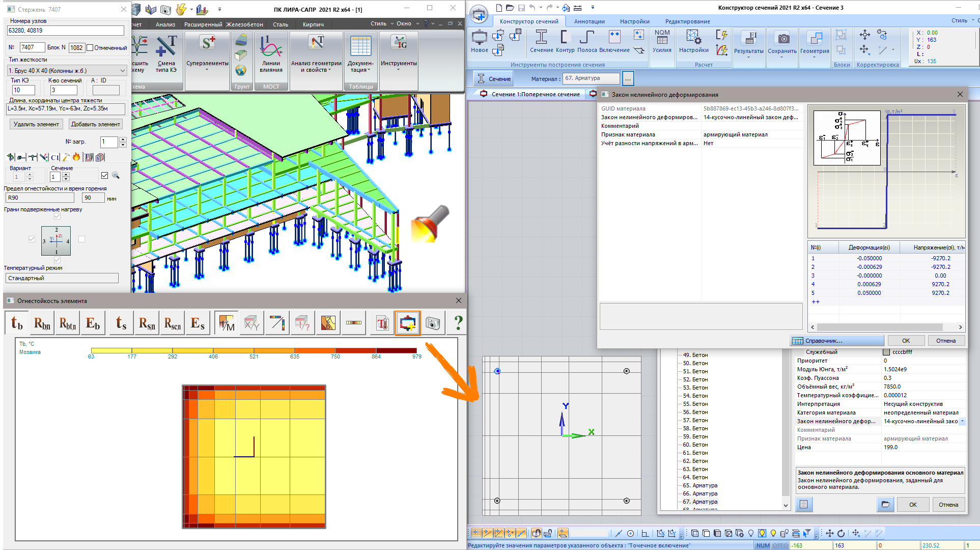
Task: Click the Справочник button
Action: 837,341
